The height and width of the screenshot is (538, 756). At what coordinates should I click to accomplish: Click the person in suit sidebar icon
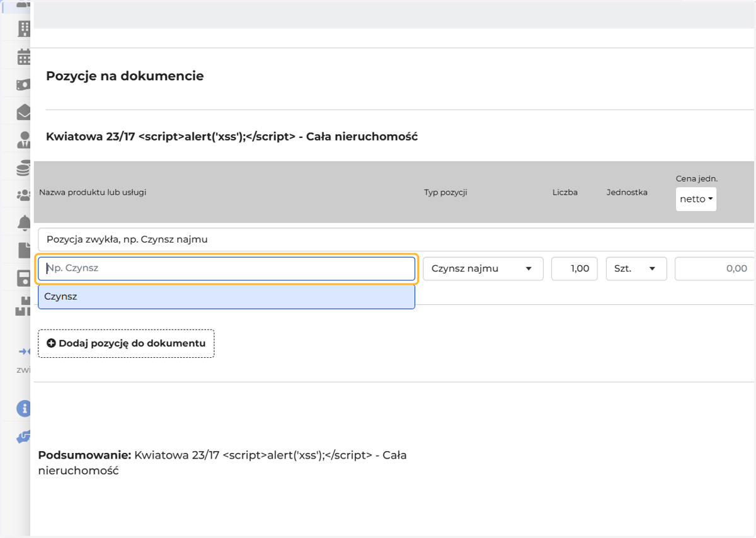point(24,140)
